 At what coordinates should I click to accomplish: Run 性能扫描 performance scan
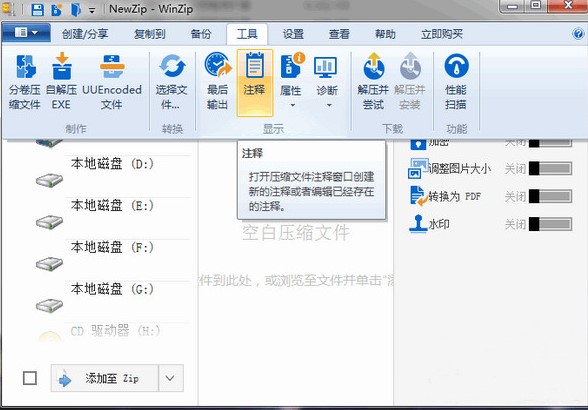456,82
